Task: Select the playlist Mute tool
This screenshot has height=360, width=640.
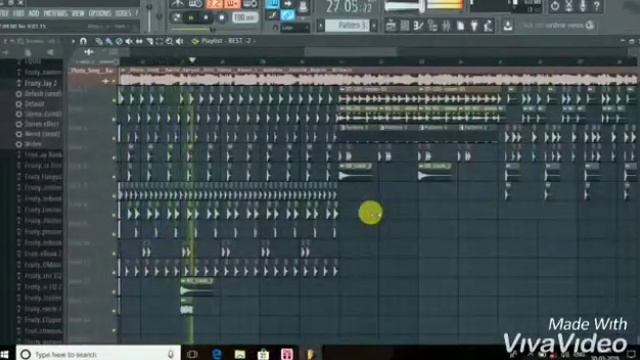Action: coord(129,41)
